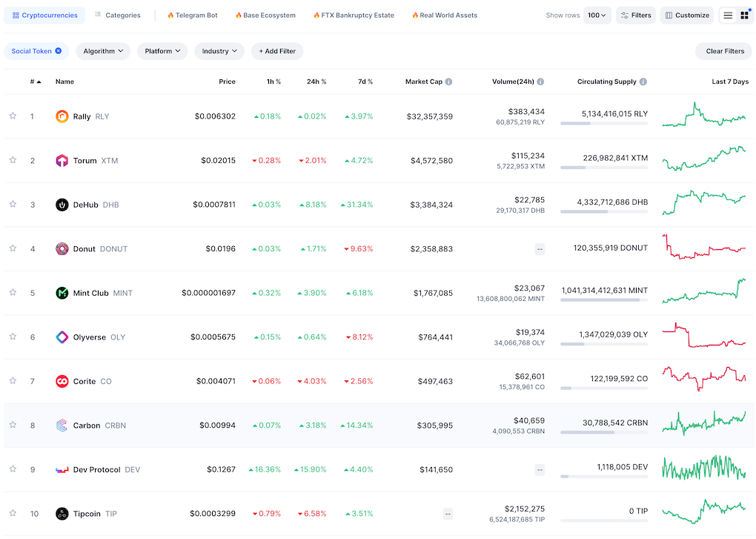The height and width of the screenshot is (539, 756).
Task: Click the Tipcoin watchlist star
Action: (x=13, y=513)
